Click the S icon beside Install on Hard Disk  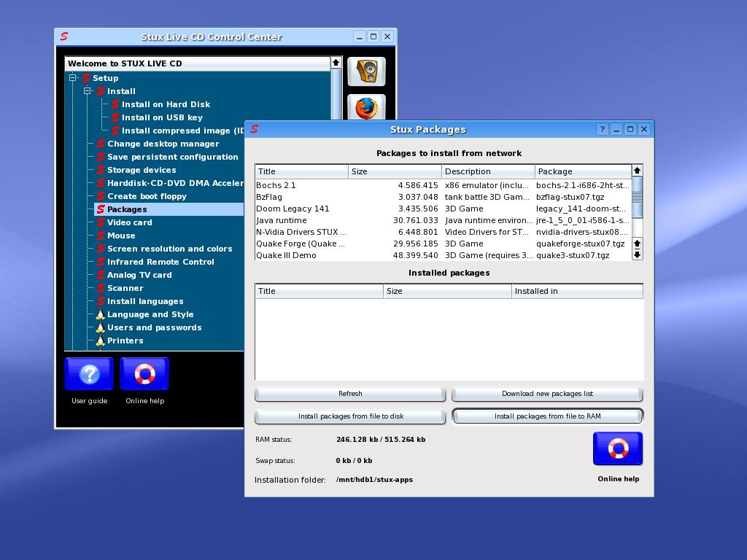coord(115,104)
